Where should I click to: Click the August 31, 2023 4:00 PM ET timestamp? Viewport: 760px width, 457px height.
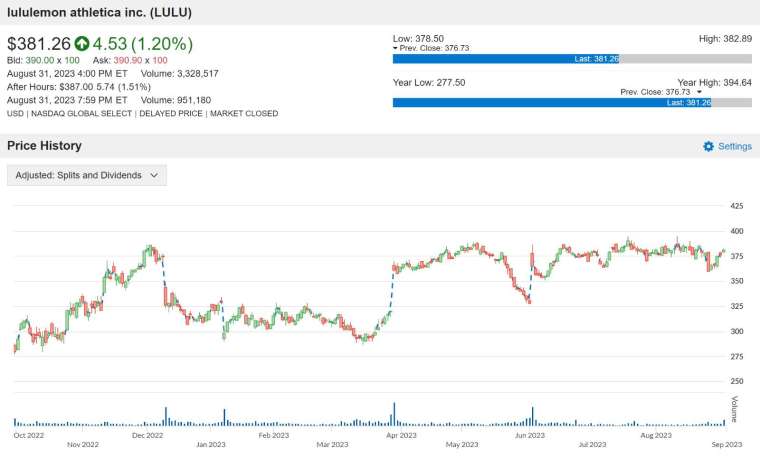[67, 74]
